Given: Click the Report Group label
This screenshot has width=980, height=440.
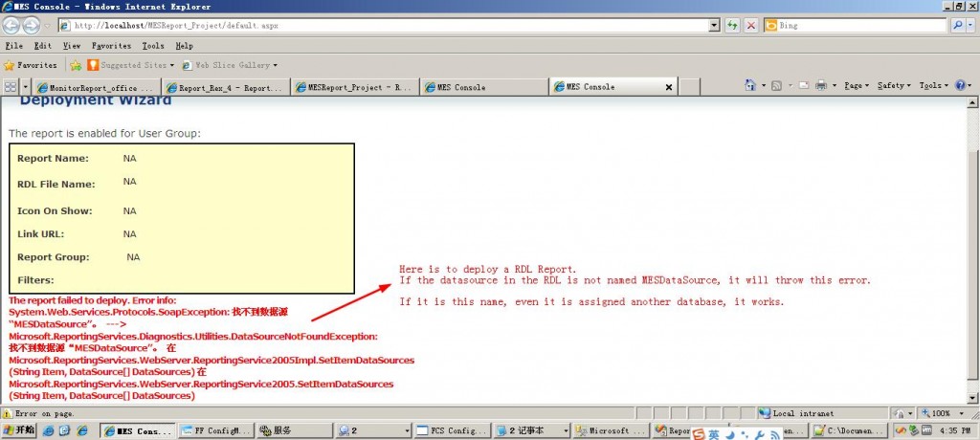Looking at the screenshot, I should coord(54,257).
